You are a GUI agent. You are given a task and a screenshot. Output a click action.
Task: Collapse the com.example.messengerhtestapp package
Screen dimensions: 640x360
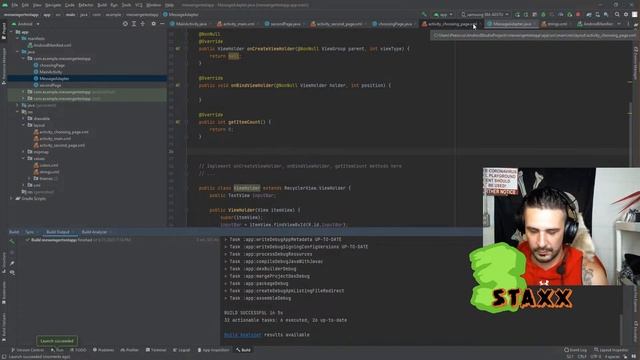23,58
